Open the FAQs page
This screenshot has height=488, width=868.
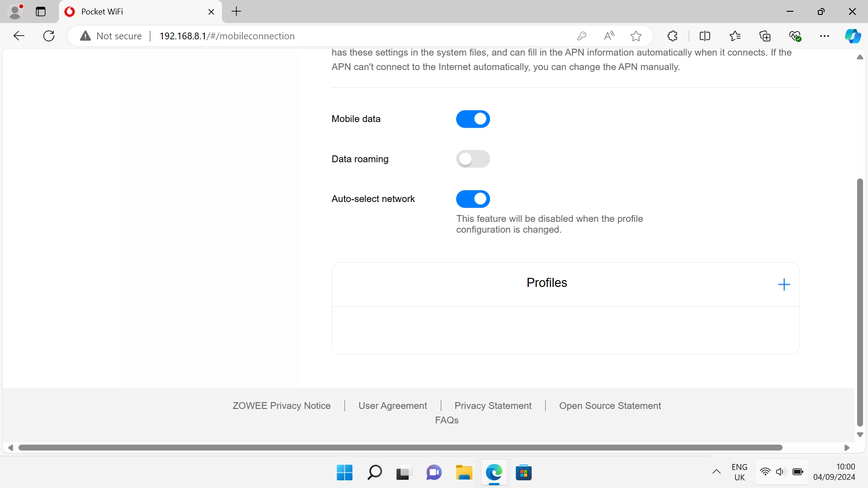(447, 420)
